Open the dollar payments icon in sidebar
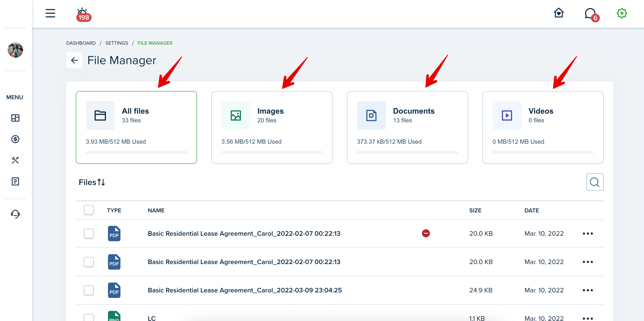The width and height of the screenshot is (644, 321). click(x=15, y=139)
